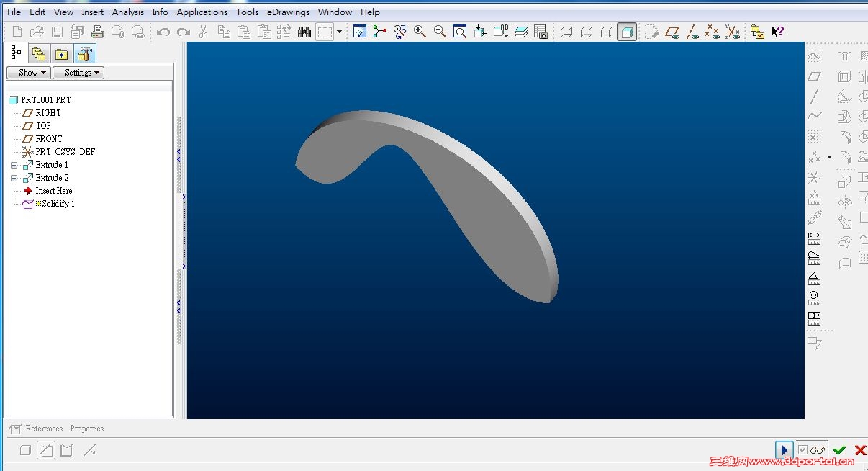Zoom out with magnifier minus icon
Screen dimensions: 868x471
point(440,32)
